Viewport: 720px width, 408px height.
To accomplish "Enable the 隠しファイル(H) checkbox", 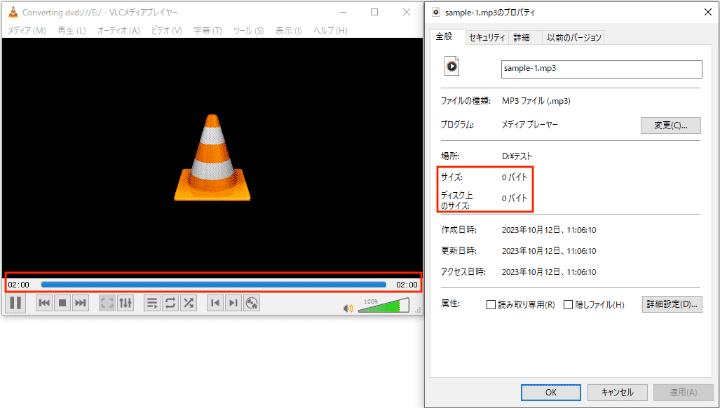I will (568, 304).
